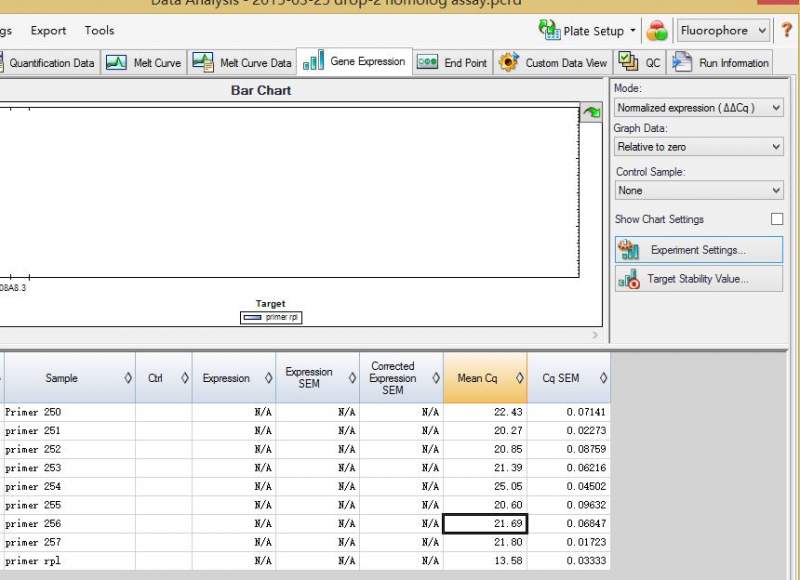Open the Plate Setup icon
Screen dimensions: 800x580
549,30
